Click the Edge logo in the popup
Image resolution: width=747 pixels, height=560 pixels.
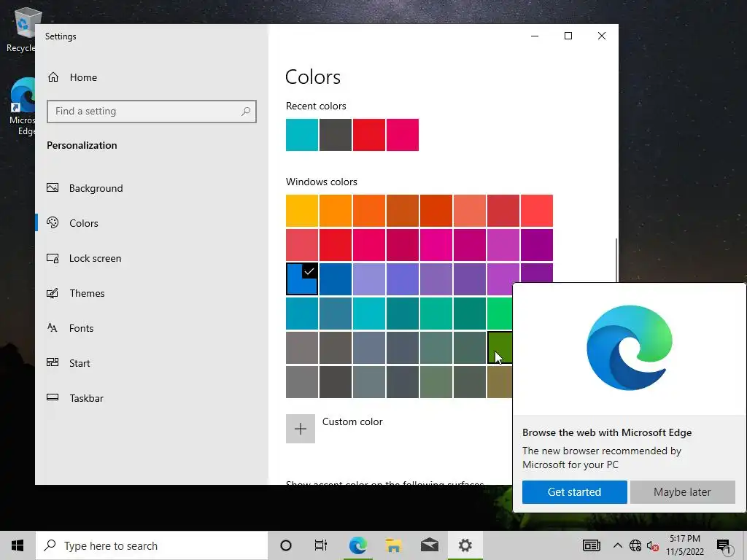click(x=630, y=348)
